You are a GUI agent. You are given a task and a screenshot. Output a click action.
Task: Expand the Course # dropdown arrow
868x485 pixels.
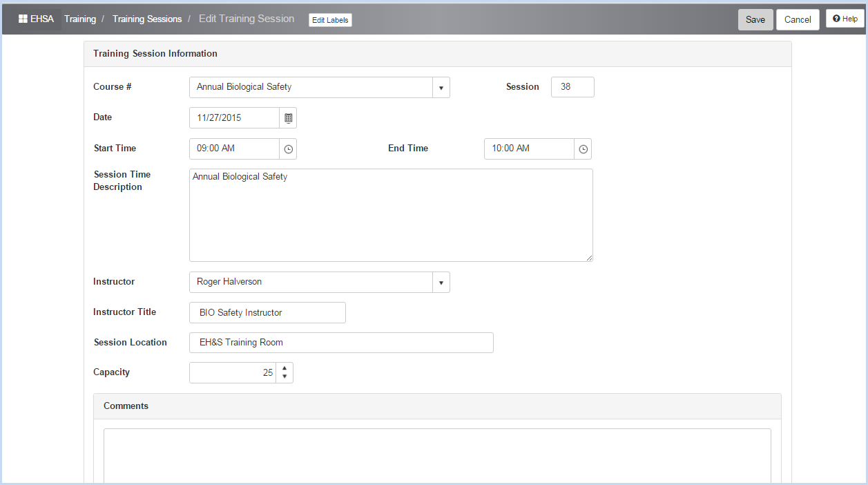click(441, 88)
